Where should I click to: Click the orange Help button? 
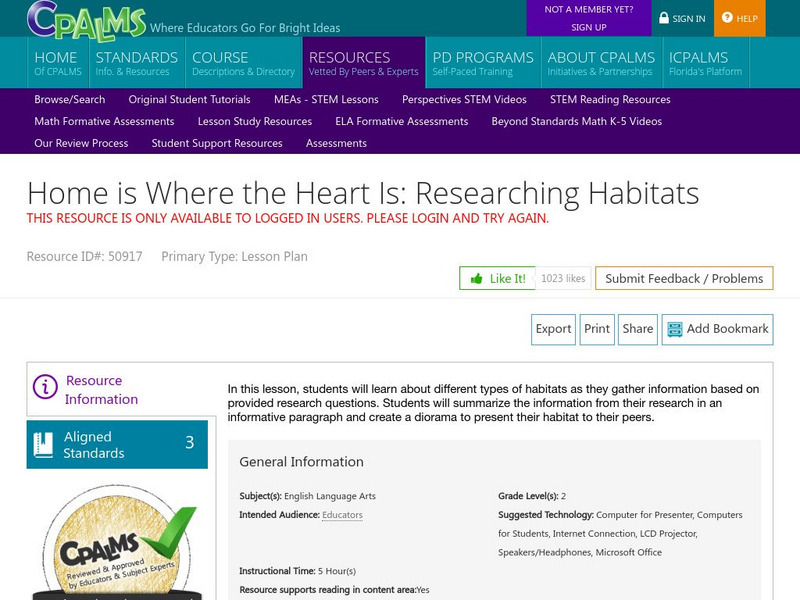click(739, 18)
